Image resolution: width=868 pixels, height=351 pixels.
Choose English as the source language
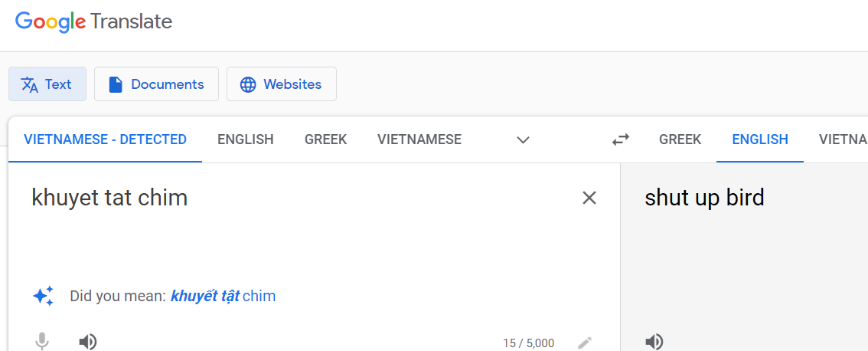(x=246, y=139)
